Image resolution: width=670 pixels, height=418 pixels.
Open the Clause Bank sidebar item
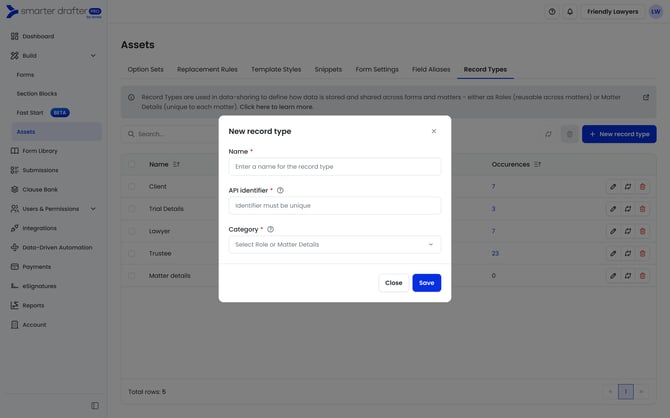point(39,189)
